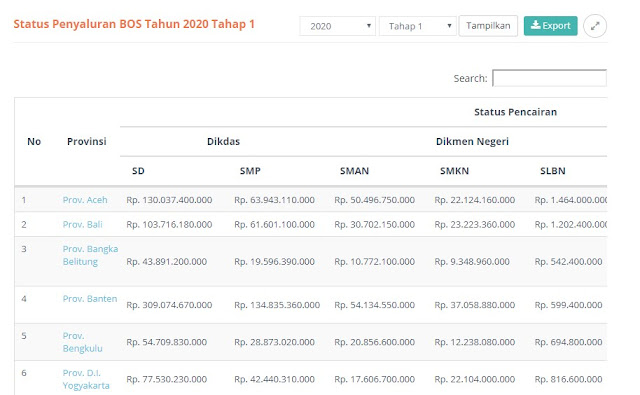Select cell Rp. 61.601.100.000
The image size is (640, 395).
274,224
